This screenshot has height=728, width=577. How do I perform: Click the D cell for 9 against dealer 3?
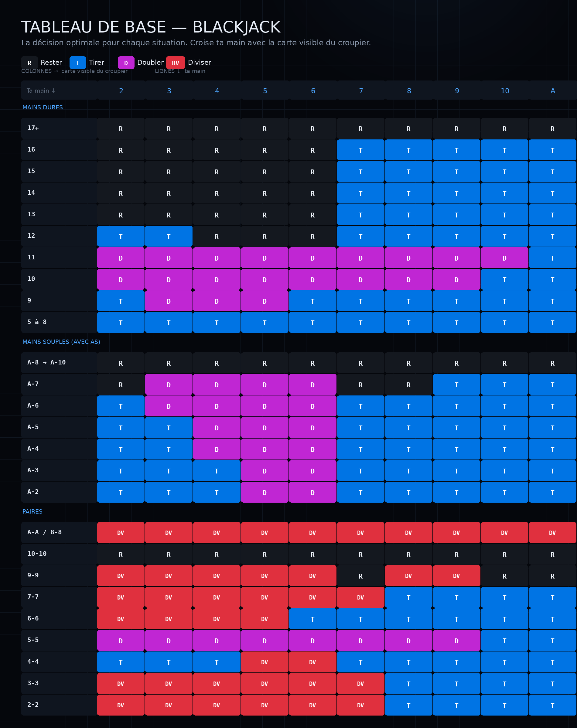click(169, 301)
